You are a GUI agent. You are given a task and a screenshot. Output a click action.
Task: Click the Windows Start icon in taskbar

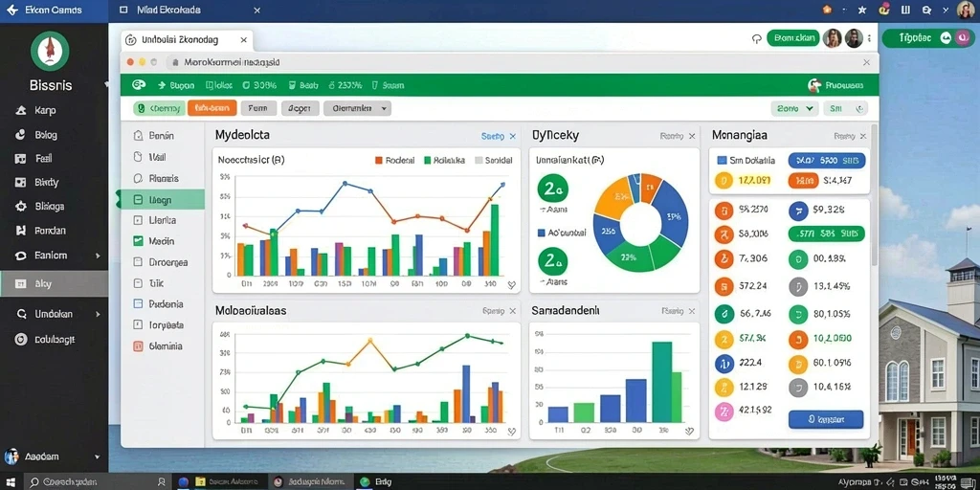click(11, 482)
